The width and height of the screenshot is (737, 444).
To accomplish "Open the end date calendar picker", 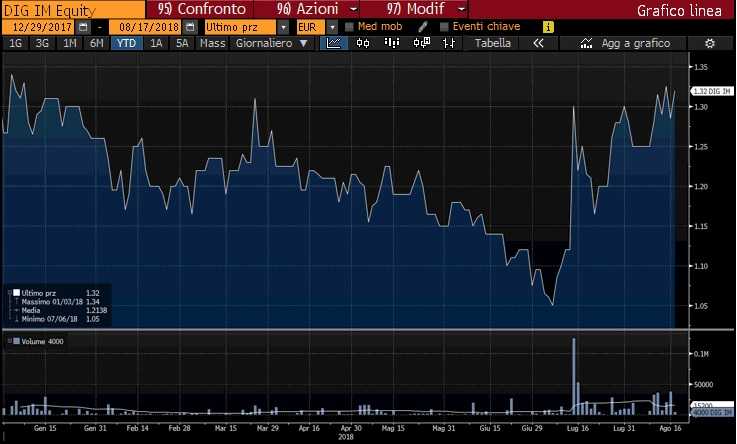I will (x=190, y=27).
